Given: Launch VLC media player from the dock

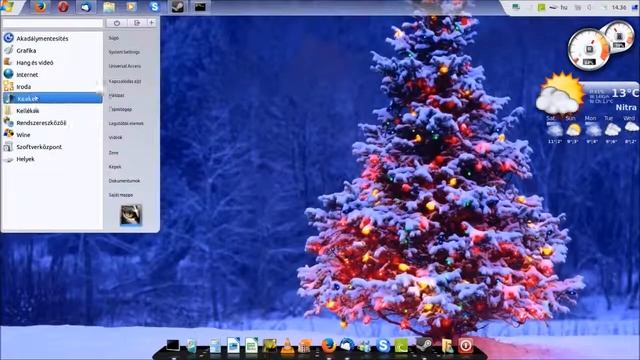Looking at the screenshot, I should 287,346.
